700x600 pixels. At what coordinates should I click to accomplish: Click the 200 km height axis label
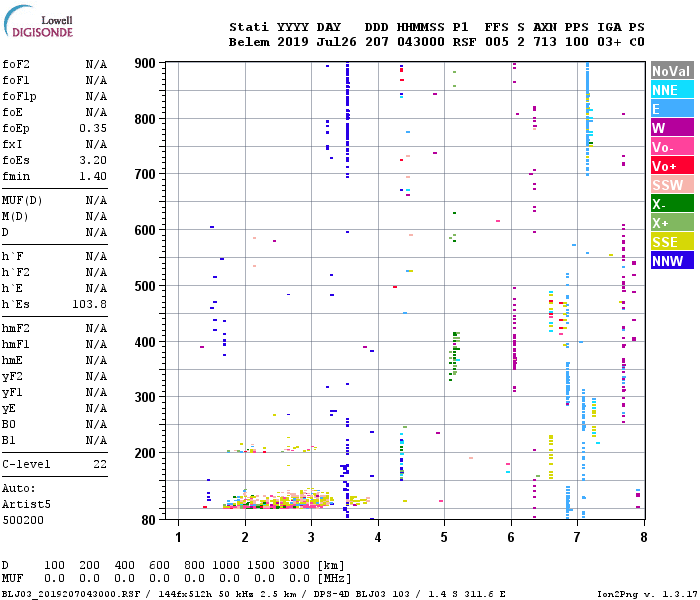(x=145, y=453)
